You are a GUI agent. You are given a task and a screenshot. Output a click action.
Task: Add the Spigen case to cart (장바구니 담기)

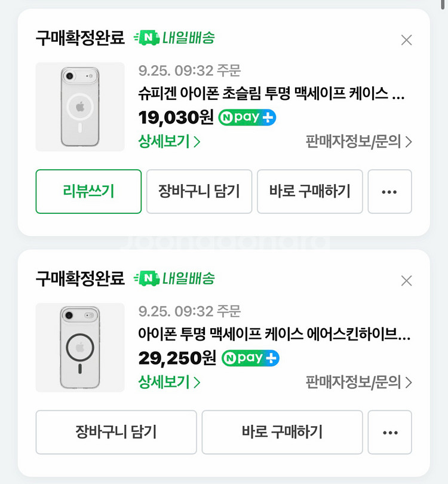(x=199, y=192)
